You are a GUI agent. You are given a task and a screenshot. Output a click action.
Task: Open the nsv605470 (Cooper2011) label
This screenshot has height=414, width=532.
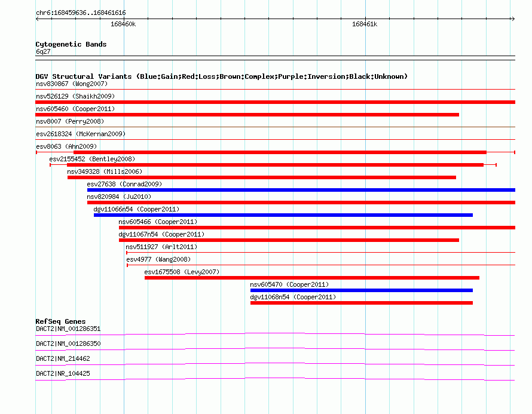pos(289,284)
